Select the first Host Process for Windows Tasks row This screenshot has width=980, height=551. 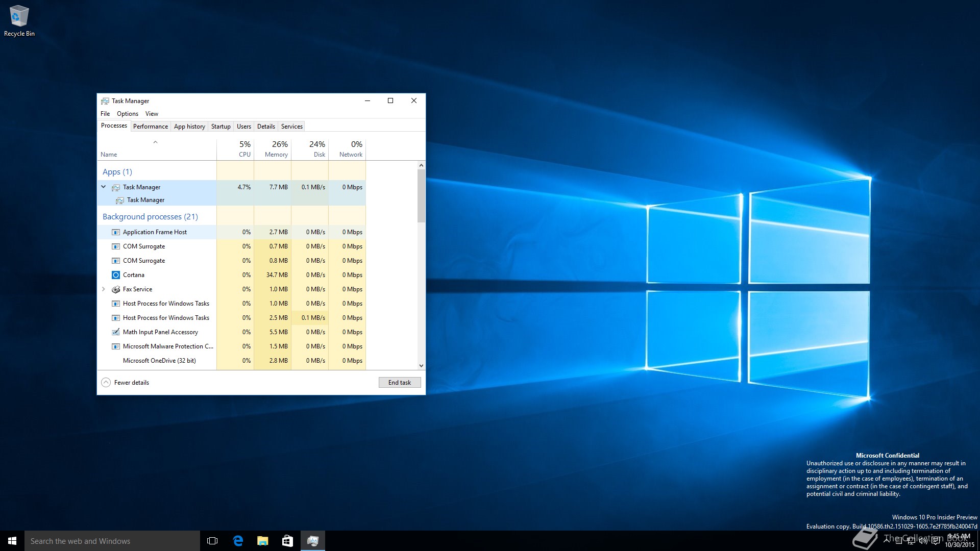tap(231, 304)
